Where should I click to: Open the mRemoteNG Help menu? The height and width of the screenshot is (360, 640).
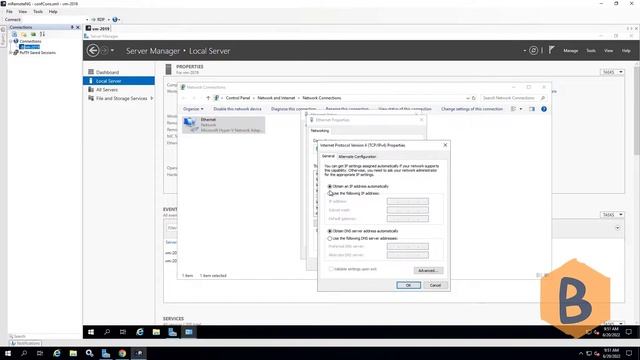pos(53,11)
